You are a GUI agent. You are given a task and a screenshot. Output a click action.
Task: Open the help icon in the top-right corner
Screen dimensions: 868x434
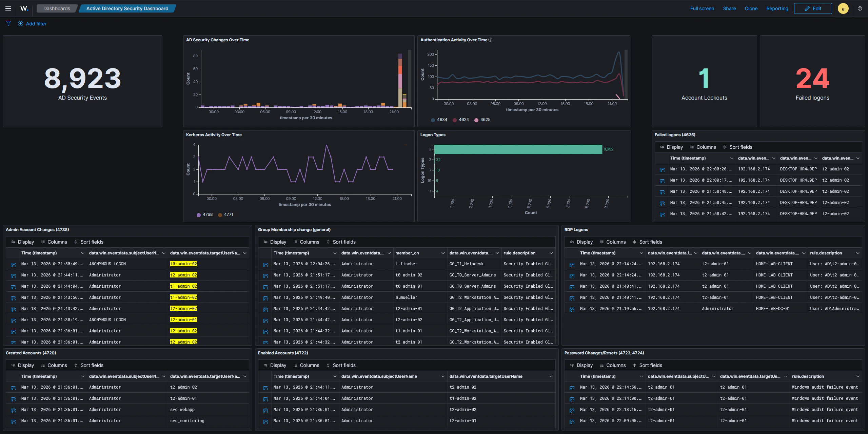tap(860, 8)
